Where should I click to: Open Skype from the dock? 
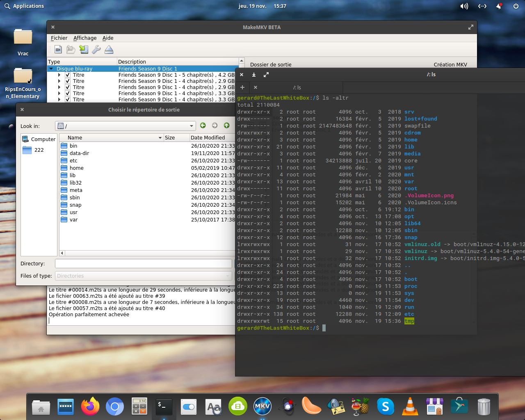pos(386,406)
